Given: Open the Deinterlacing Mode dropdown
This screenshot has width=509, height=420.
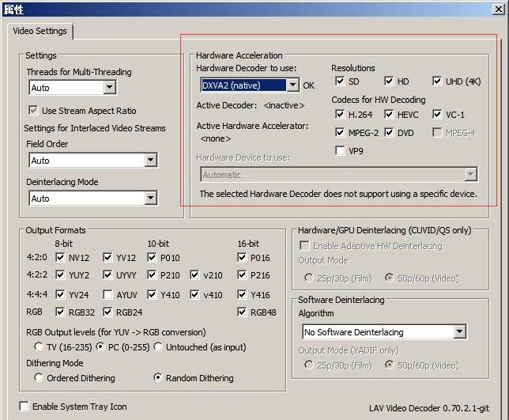Looking at the screenshot, I should [x=93, y=199].
